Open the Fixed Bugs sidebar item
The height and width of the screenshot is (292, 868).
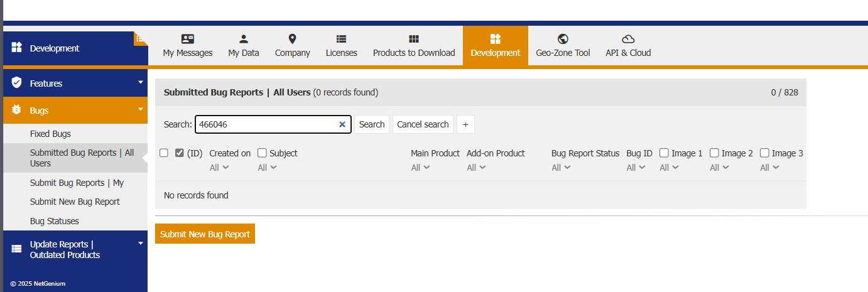tap(50, 134)
